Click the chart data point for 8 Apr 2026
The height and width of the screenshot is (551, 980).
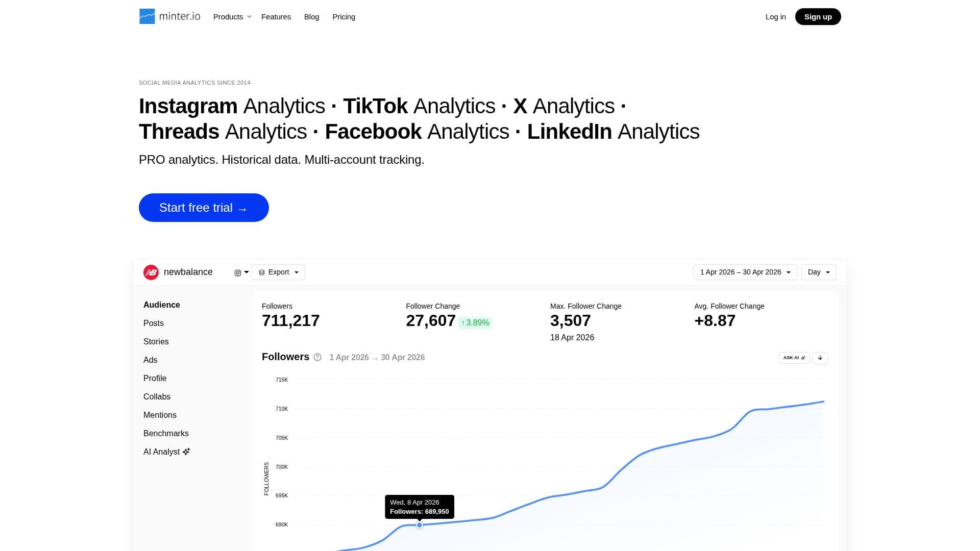tap(420, 525)
